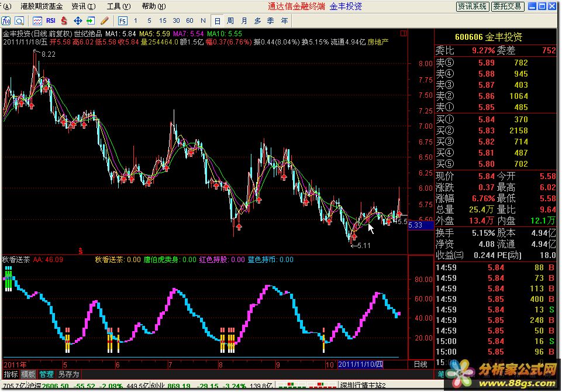Click the stock title 600606 金丰投资

(488, 37)
